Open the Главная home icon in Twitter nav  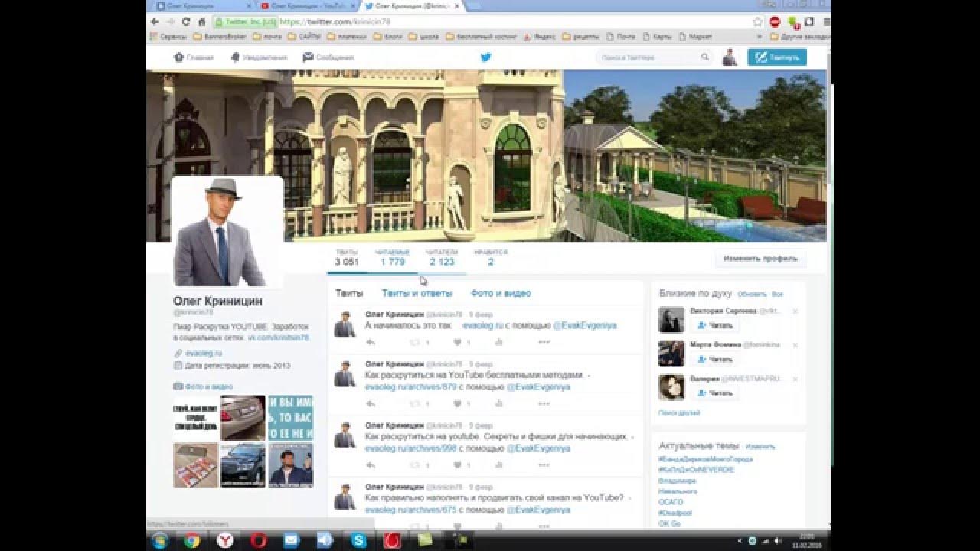coord(193,57)
